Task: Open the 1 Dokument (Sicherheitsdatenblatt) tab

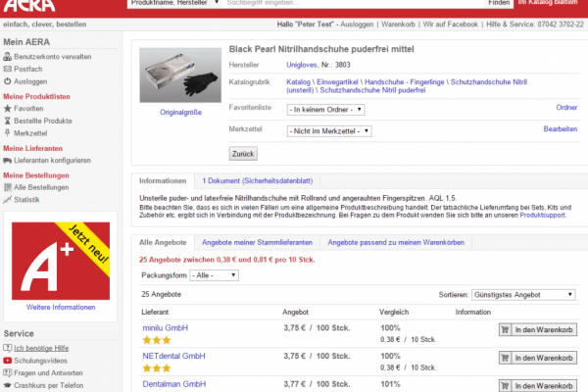Action: coord(257,181)
